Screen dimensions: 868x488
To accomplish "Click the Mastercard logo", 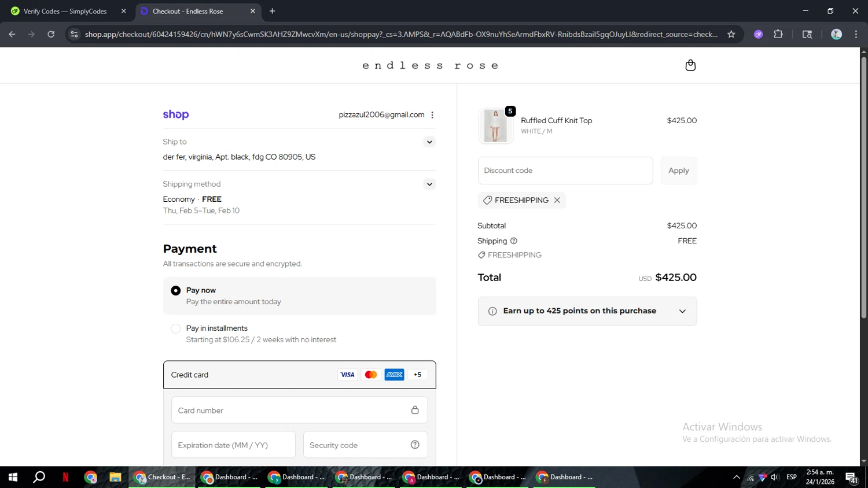I will click(371, 375).
